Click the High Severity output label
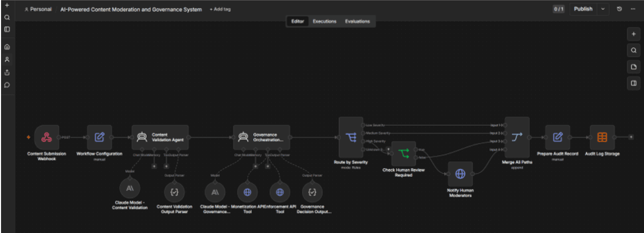This screenshot has height=233, width=644. [x=375, y=141]
